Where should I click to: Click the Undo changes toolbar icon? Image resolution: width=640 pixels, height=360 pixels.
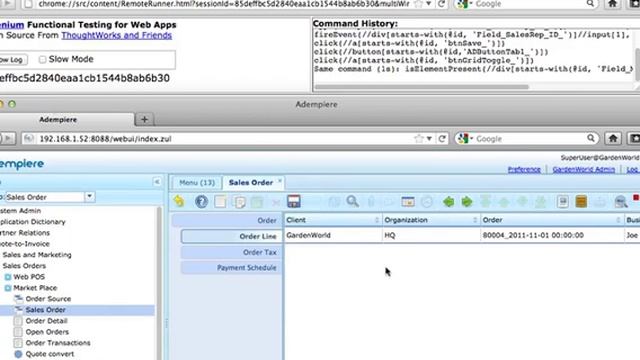(179, 201)
